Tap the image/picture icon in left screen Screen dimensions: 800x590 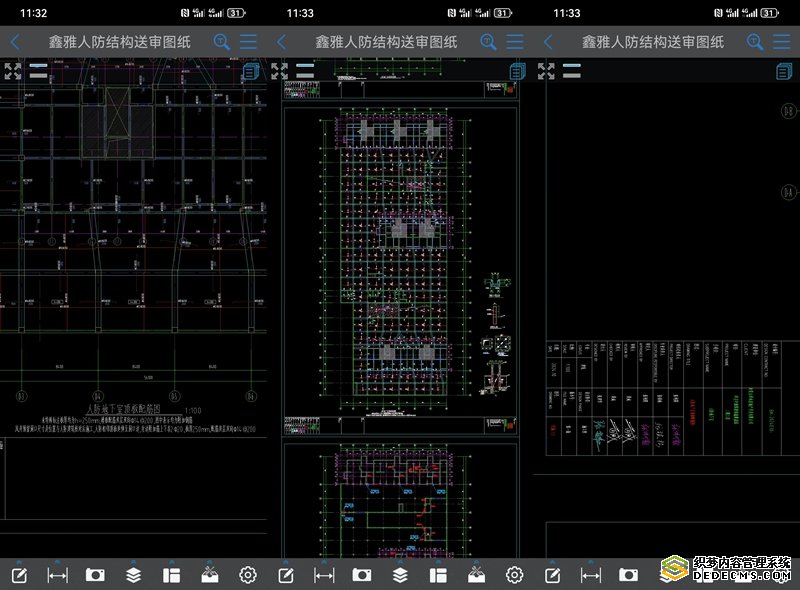click(x=210, y=575)
